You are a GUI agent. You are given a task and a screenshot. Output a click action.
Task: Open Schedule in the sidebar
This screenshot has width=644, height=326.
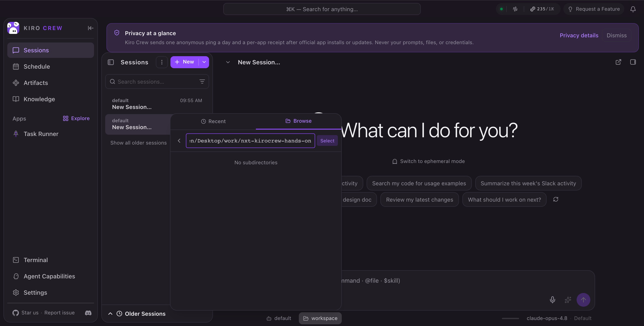50,66
